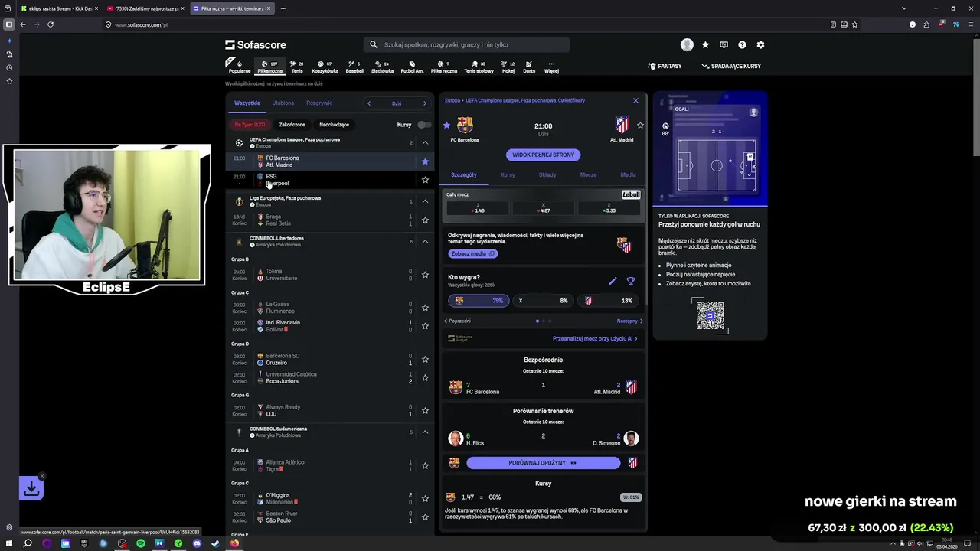The width and height of the screenshot is (980, 551).
Task: Favorite the Ind. Rivadavia vs Bolivar match
Action: click(425, 326)
